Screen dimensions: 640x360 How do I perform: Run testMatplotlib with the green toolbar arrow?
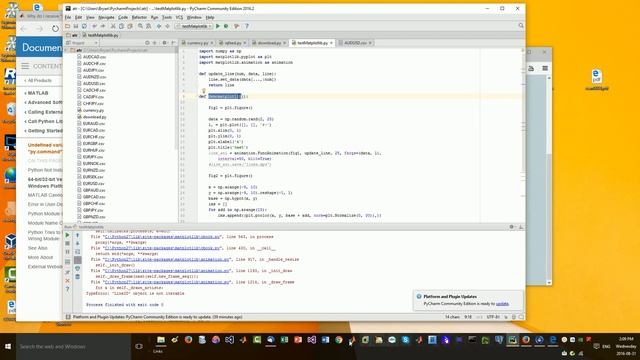pos(218,26)
